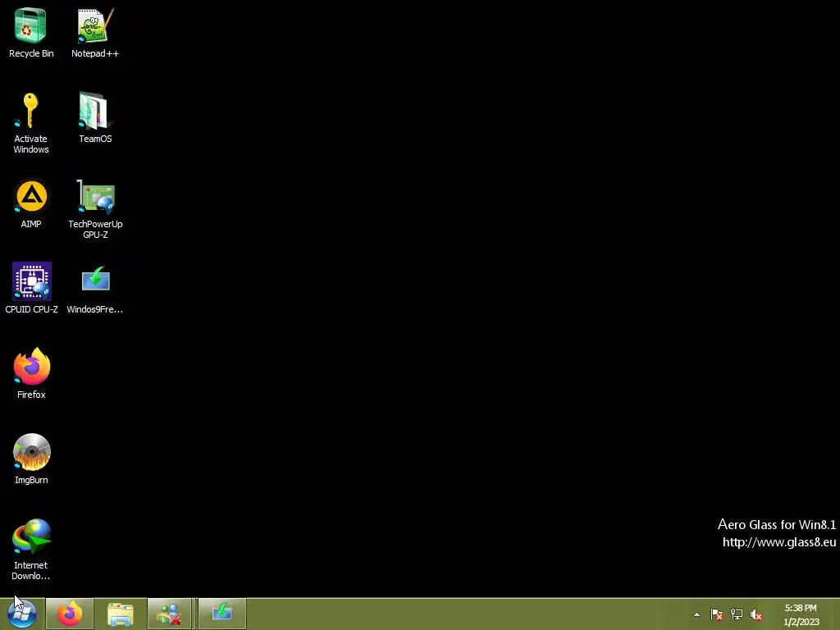Open the Action Center flag icon
The height and width of the screenshot is (630, 840).
716,614
